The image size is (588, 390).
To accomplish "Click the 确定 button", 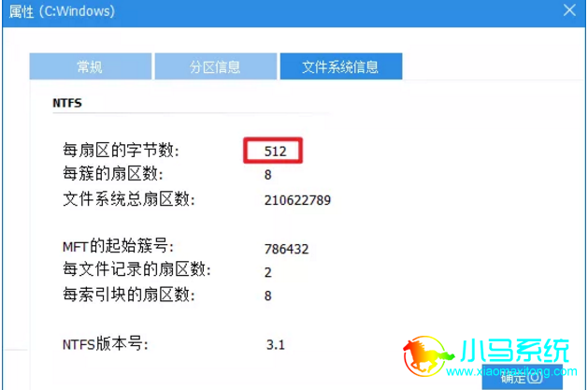I will click(522, 378).
